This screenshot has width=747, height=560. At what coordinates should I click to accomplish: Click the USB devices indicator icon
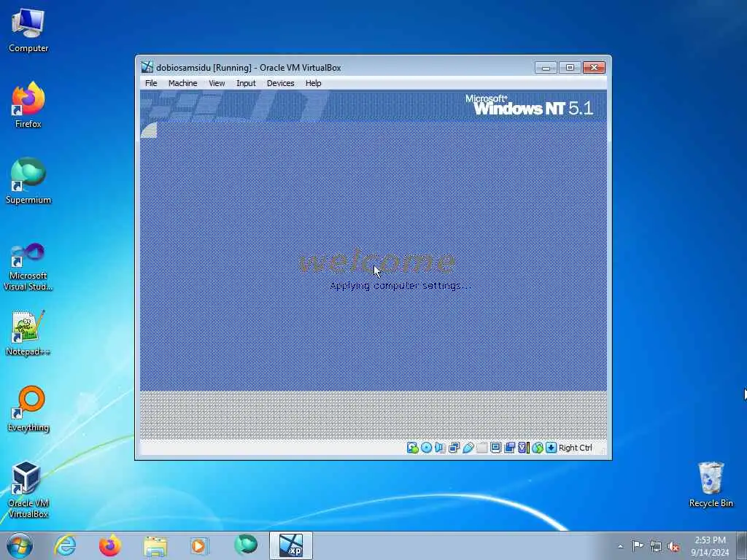click(468, 448)
